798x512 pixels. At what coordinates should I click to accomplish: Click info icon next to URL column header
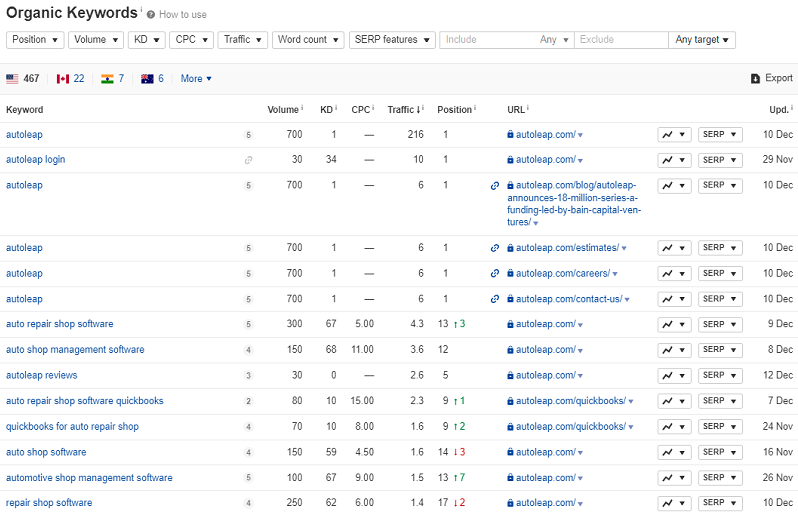coord(528,107)
